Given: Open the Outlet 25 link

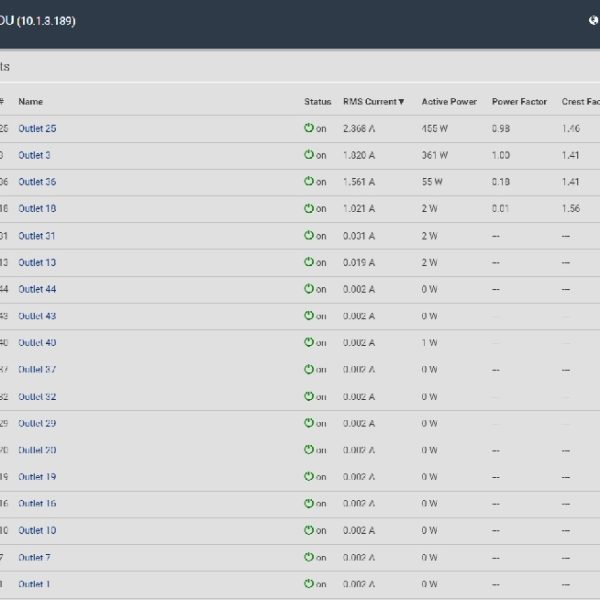Looking at the screenshot, I should point(37,128).
